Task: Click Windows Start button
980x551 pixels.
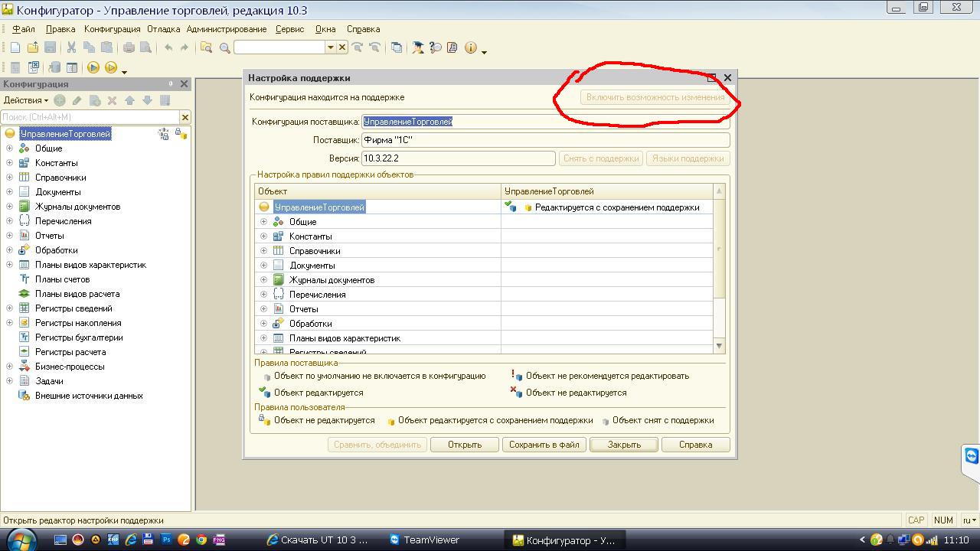Action: pyautogui.click(x=21, y=540)
